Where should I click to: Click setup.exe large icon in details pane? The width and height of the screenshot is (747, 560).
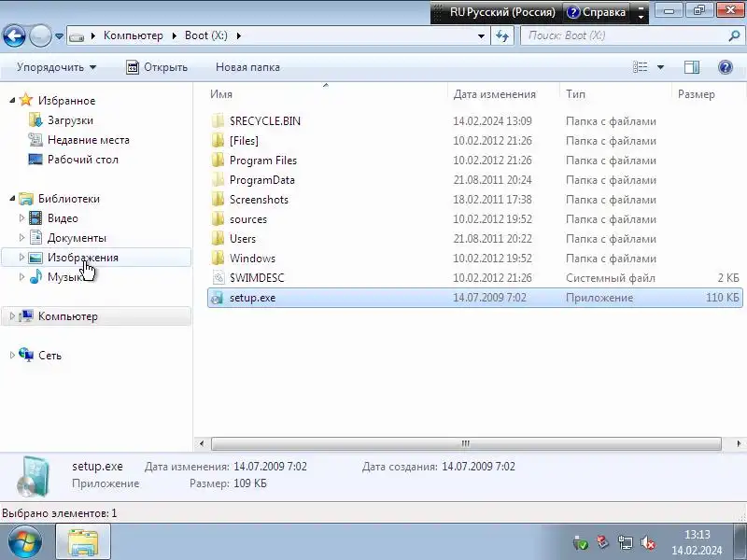pos(33,476)
